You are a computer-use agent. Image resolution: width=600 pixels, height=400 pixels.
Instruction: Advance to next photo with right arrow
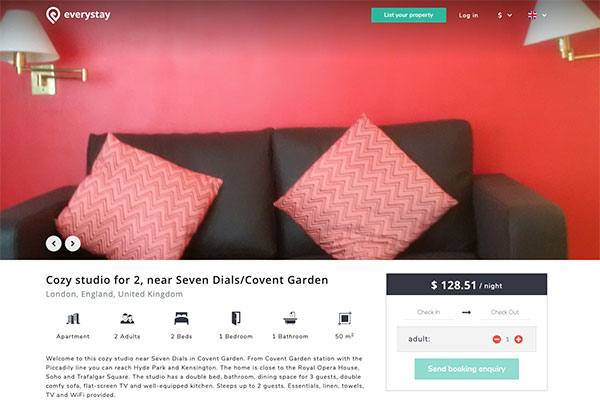tap(73, 243)
